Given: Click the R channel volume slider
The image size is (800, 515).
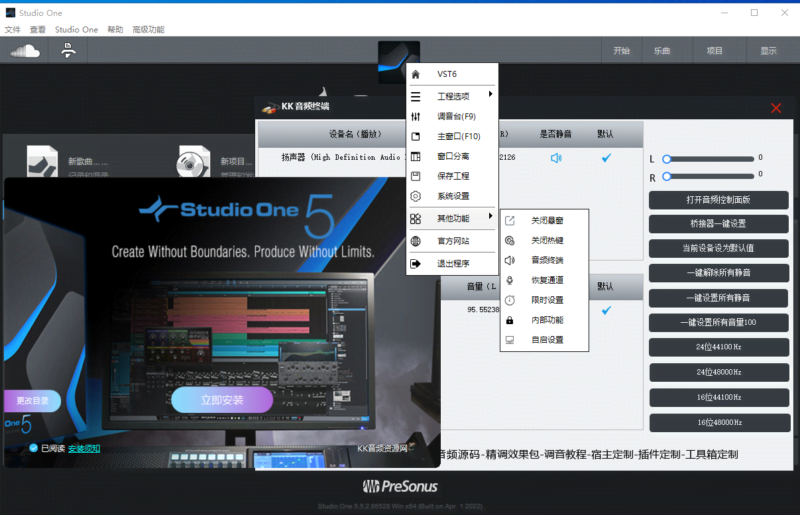Looking at the screenshot, I should [708, 176].
